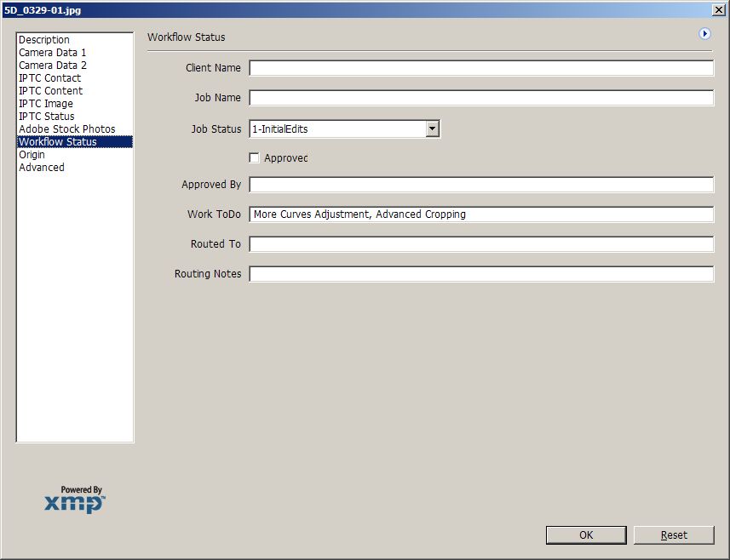Image resolution: width=730 pixels, height=560 pixels.
Task: Click the 1-InitialEdits Job Status value
Action: point(280,129)
